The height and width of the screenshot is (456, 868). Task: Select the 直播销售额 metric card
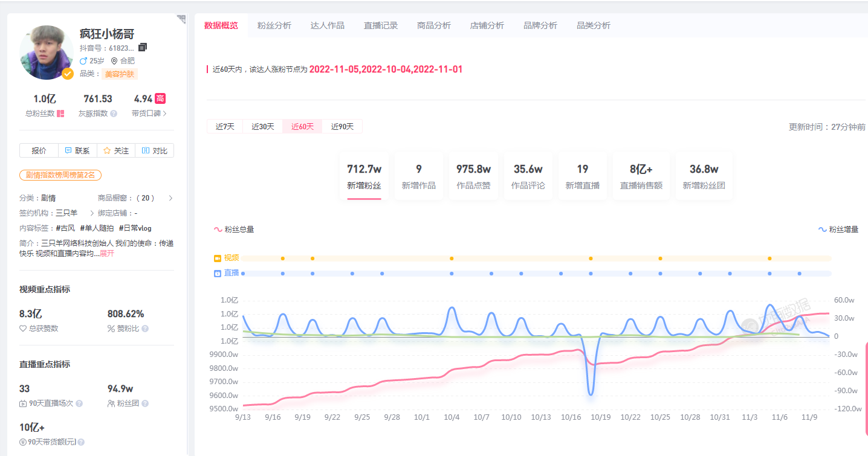coord(641,176)
